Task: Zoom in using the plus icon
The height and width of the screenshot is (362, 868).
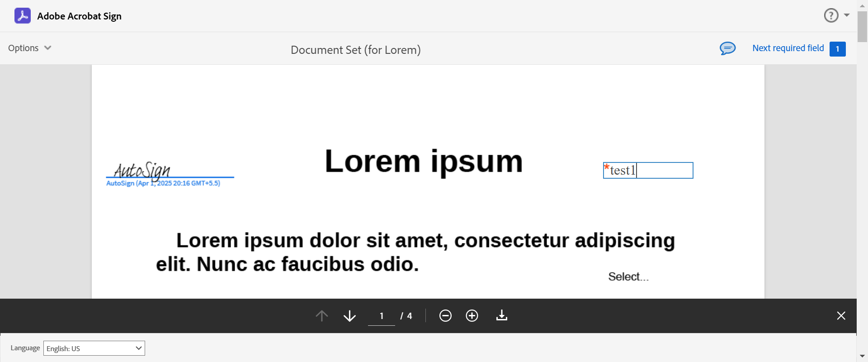Action: click(x=472, y=316)
